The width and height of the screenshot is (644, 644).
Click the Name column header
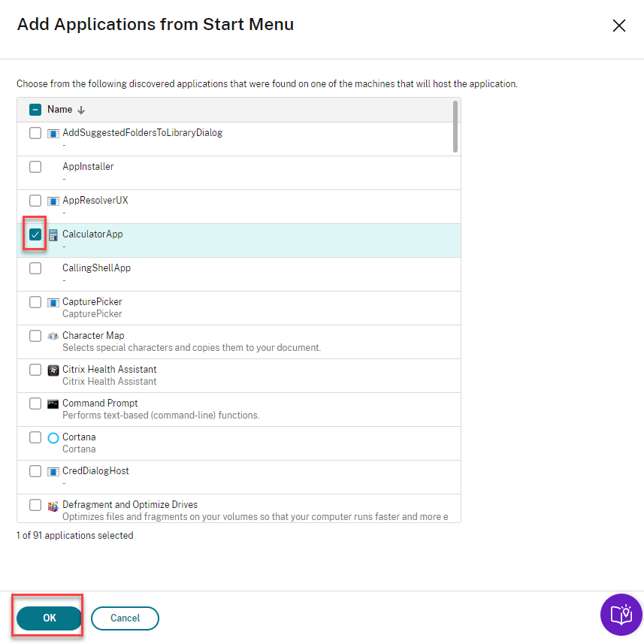(59, 110)
